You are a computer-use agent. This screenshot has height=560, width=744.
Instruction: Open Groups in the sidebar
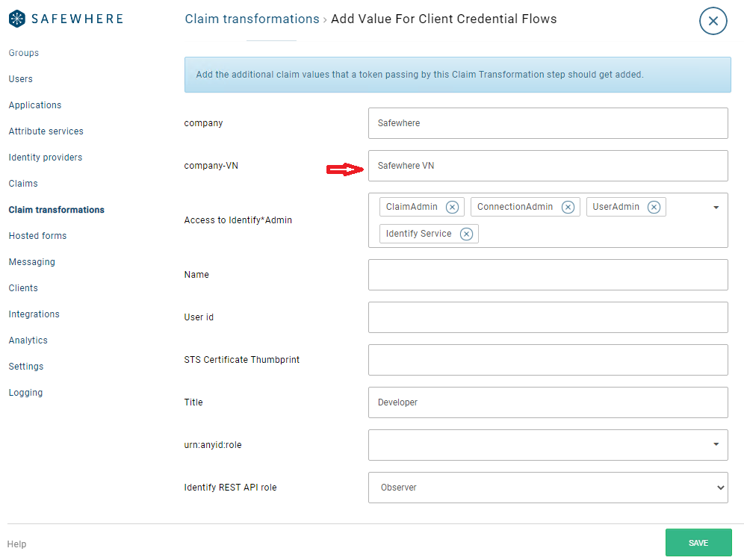(24, 53)
